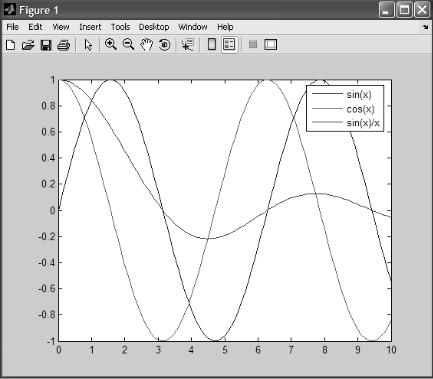Click the x-axis tick label 9

[x=358, y=350]
